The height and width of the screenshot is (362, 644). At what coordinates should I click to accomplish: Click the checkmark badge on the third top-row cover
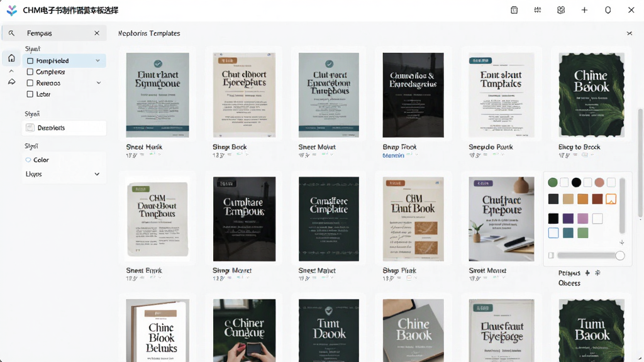[329, 63]
